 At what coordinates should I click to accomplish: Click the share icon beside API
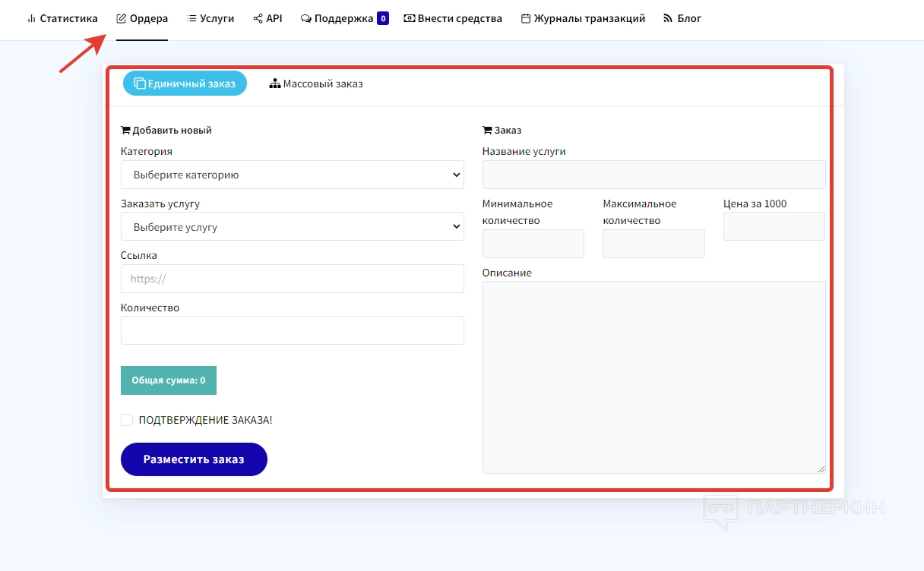click(258, 18)
